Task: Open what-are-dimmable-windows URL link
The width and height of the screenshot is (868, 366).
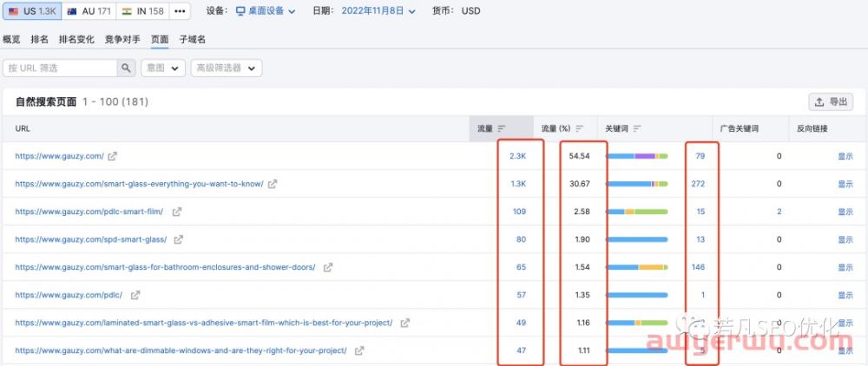Action: [181, 350]
